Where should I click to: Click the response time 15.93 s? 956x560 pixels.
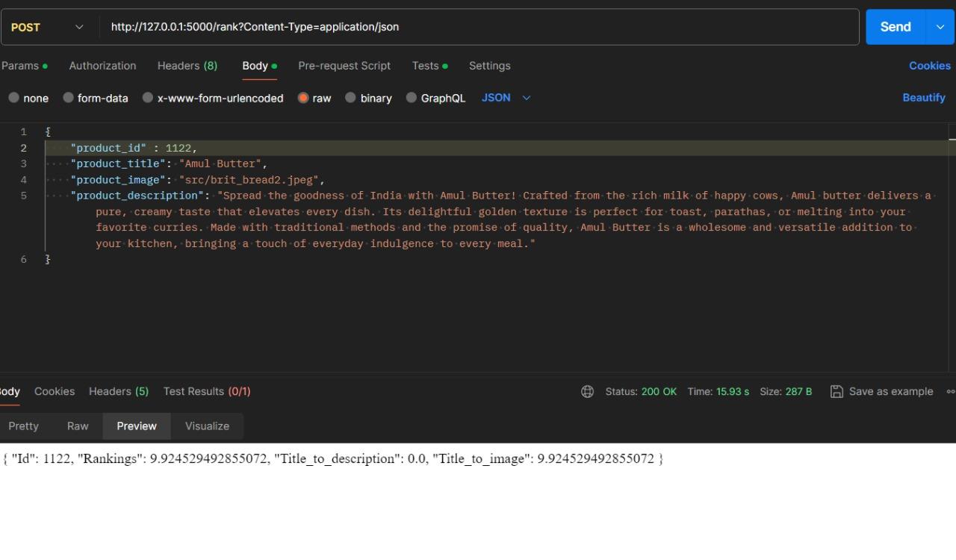point(718,391)
